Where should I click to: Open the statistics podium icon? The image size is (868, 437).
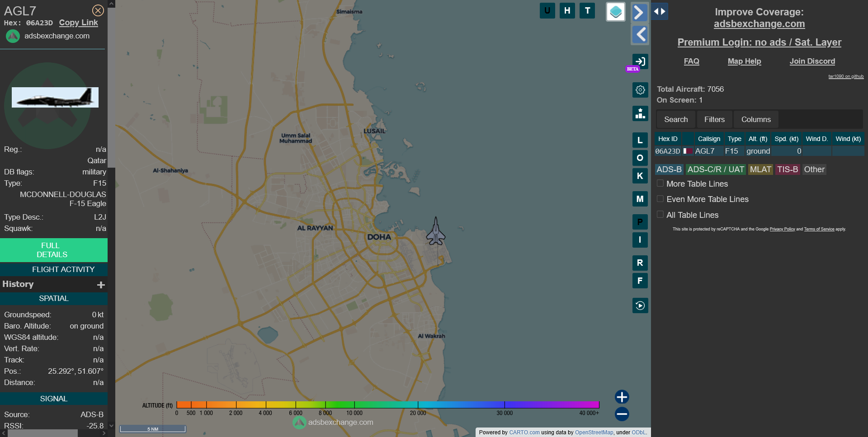click(640, 113)
